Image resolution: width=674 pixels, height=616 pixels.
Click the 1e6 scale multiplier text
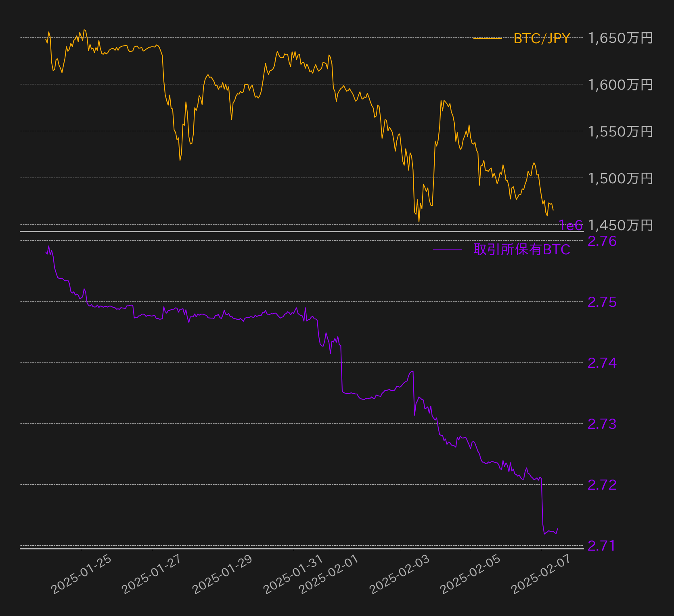click(571, 225)
